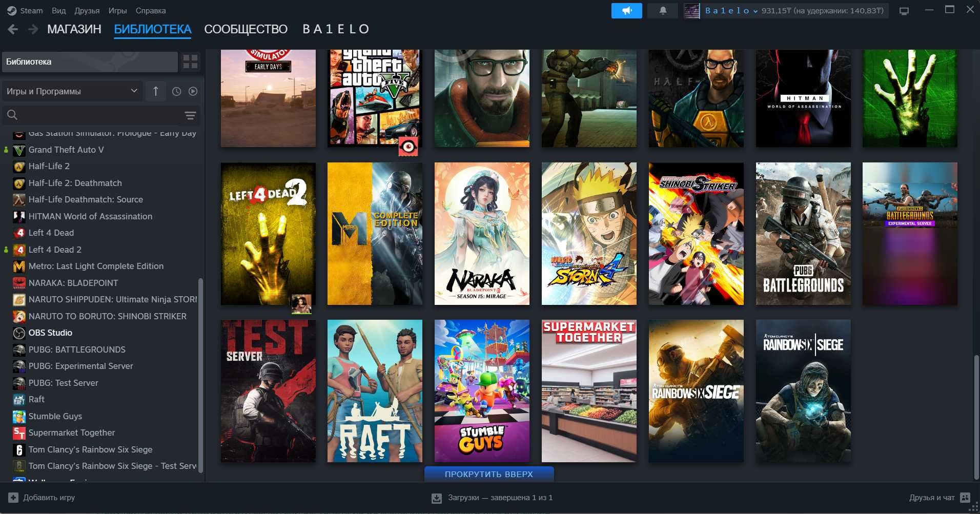
Task: Click the profile avatar image
Action: [692, 11]
